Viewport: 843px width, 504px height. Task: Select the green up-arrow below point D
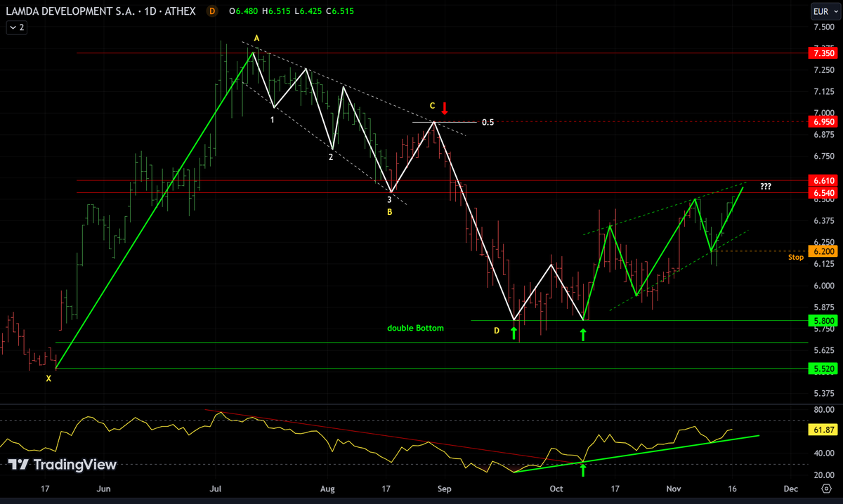tap(514, 332)
